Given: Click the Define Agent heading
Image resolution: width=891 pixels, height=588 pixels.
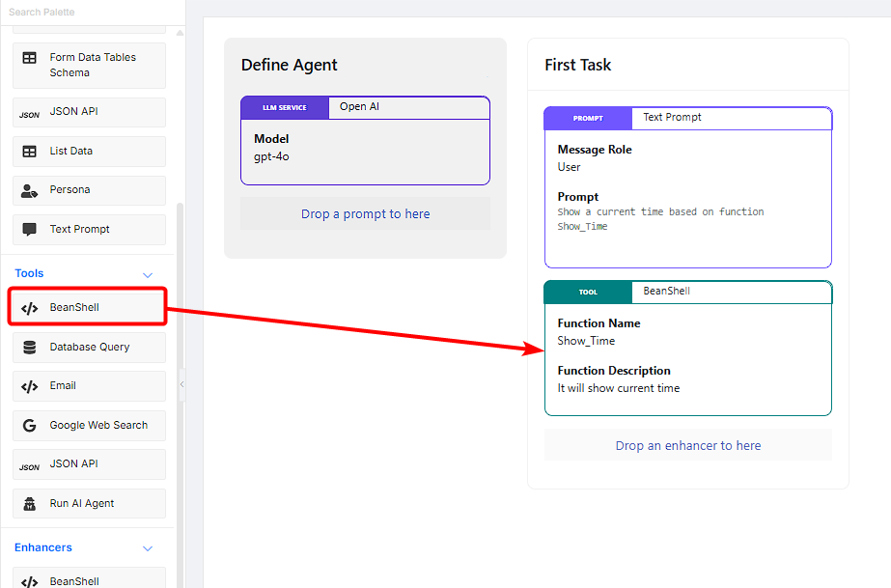Looking at the screenshot, I should pyautogui.click(x=290, y=66).
